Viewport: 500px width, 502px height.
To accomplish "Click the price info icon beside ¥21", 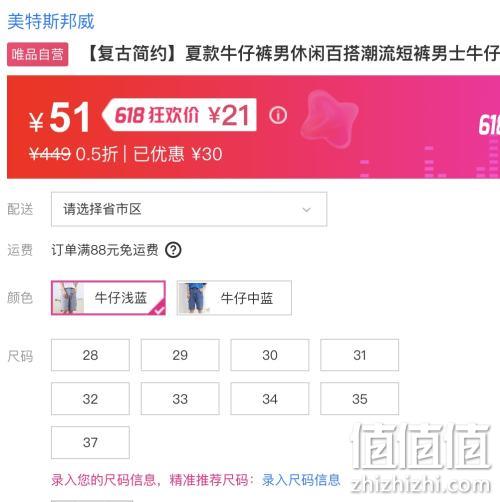I will coord(278,116).
